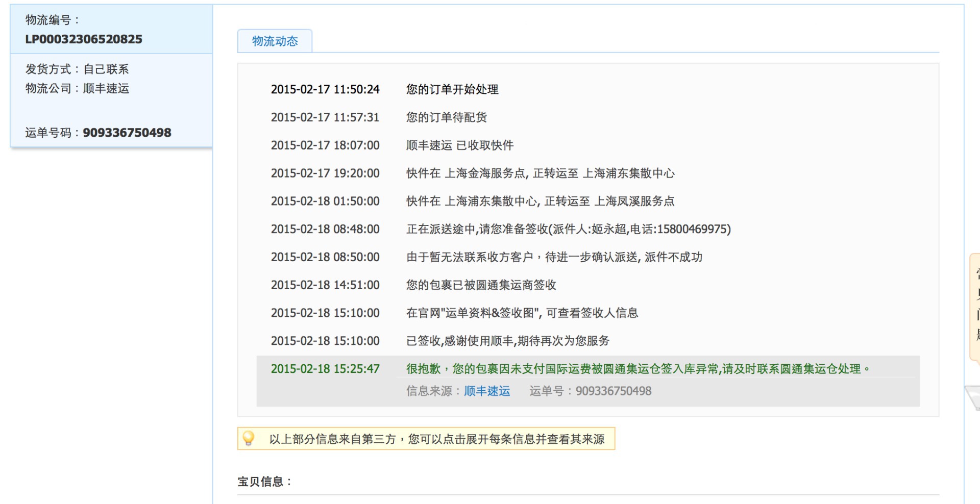Expand the 圆通集运商签收 tracking entry
Screen dimensions: 980x504
[481, 285]
